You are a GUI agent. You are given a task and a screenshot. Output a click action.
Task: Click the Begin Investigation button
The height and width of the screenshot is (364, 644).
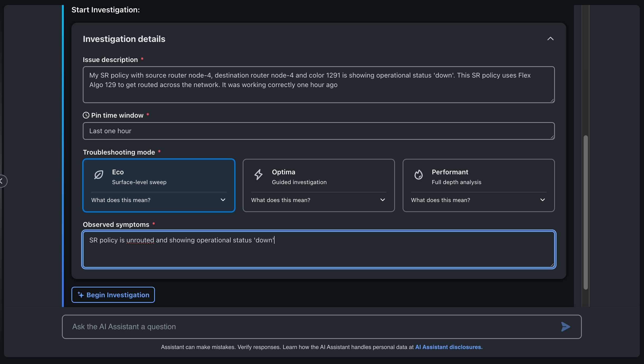click(x=113, y=295)
